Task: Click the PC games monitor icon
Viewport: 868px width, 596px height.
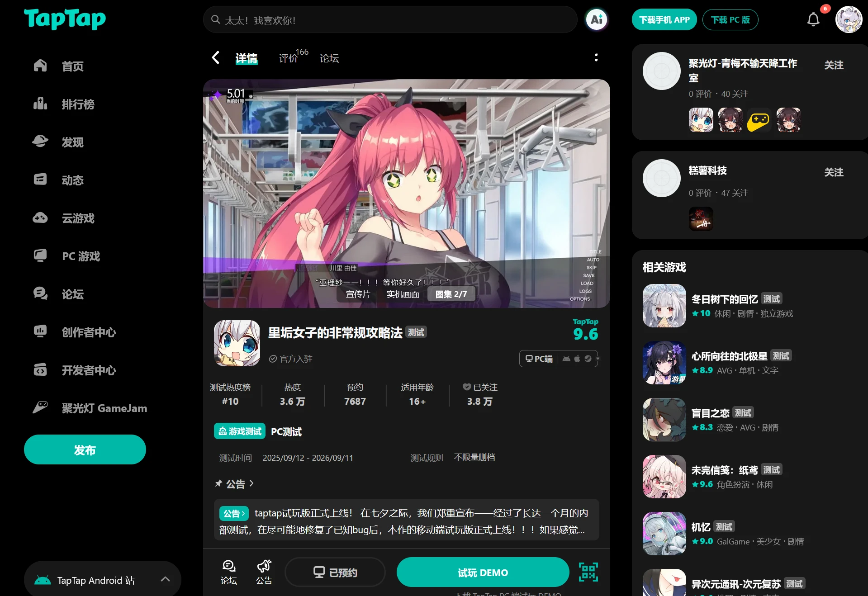Action: [40, 256]
